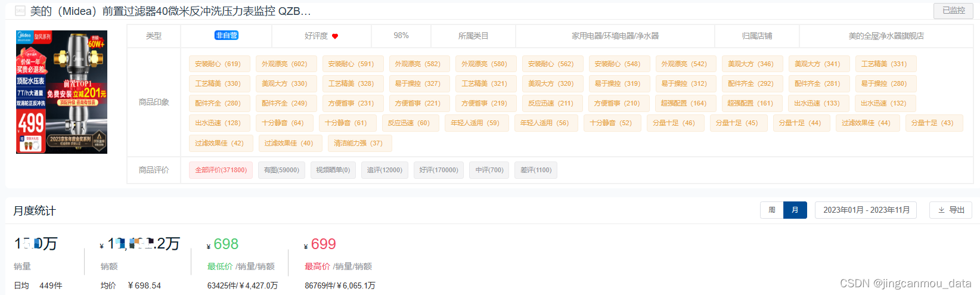980x295 pixels.
Task: Click the 非自营 badge
Action: click(227, 35)
